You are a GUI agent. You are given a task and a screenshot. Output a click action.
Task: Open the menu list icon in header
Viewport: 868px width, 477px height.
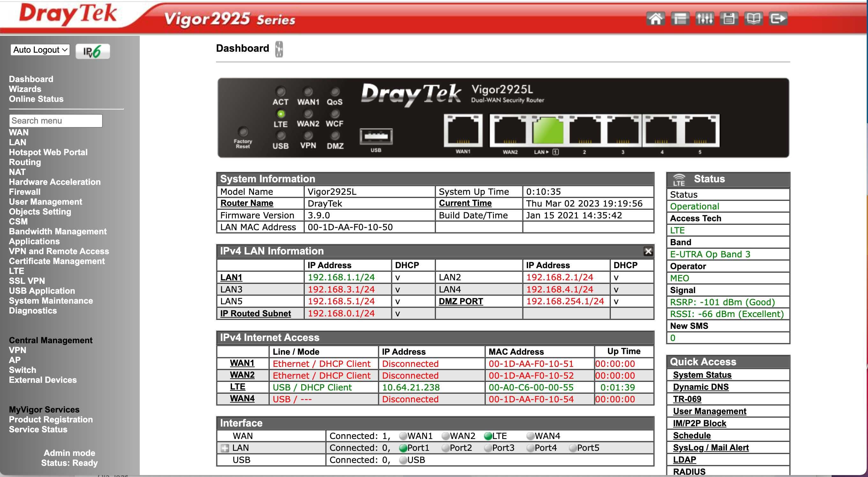[x=680, y=19]
